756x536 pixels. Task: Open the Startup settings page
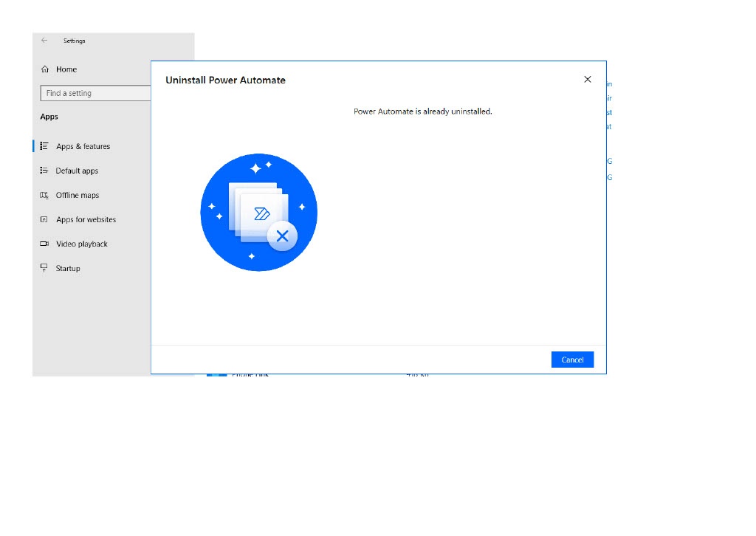pos(67,268)
